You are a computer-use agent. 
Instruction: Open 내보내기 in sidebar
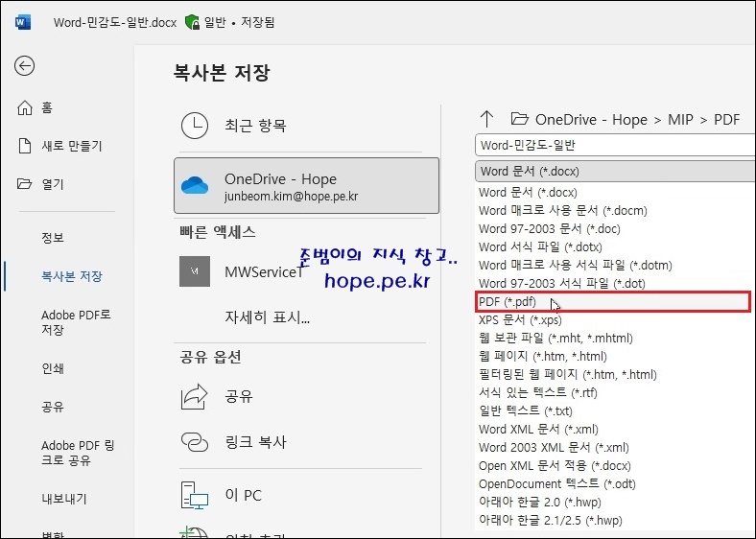click(x=64, y=499)
